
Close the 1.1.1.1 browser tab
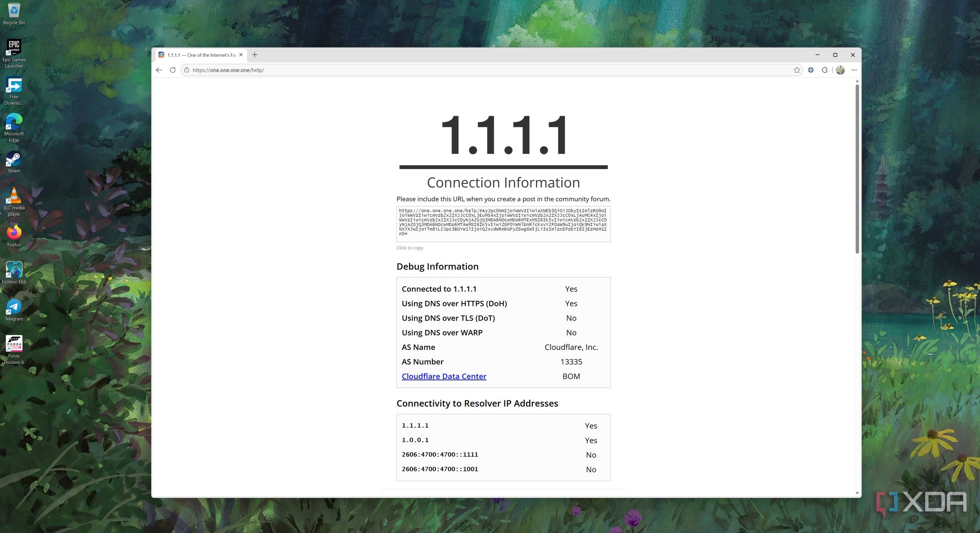click(241, 55)
